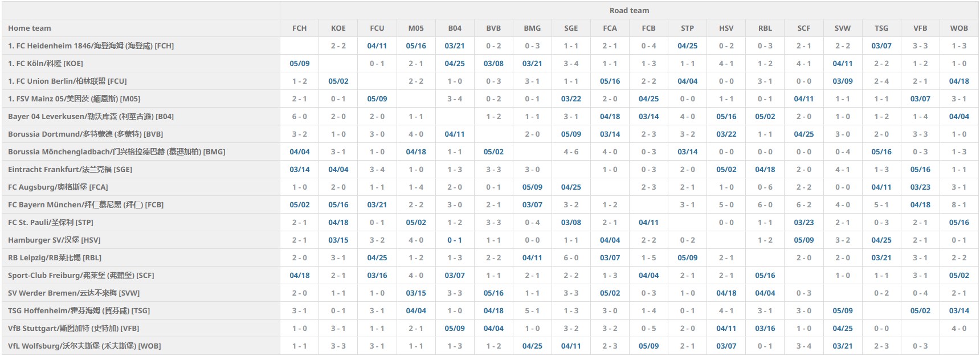
Task: Open the 03/08 St. Pauli vs SGE match
Action: [x=570, y=222]
